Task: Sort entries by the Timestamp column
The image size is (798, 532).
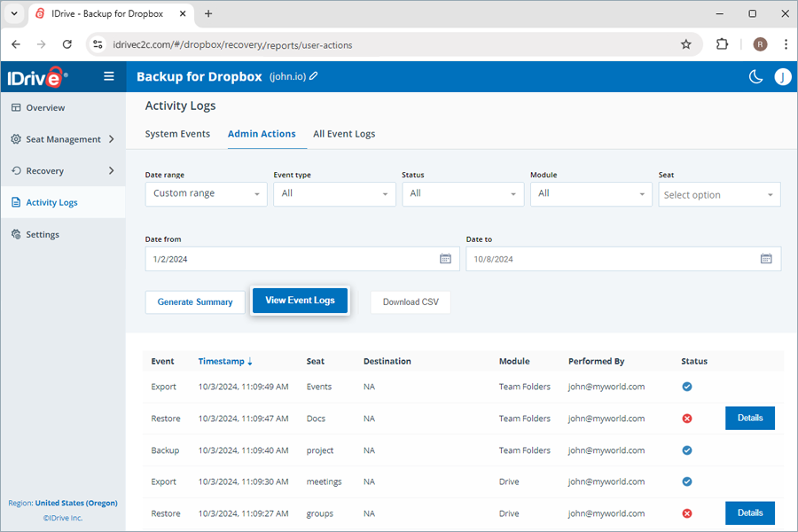Action: point(224,361)
